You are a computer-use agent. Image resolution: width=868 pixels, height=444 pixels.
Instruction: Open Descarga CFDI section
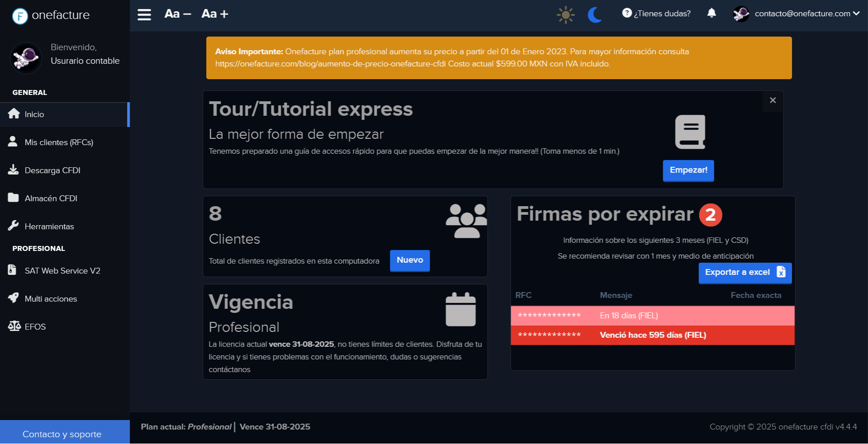coord(65,170)
